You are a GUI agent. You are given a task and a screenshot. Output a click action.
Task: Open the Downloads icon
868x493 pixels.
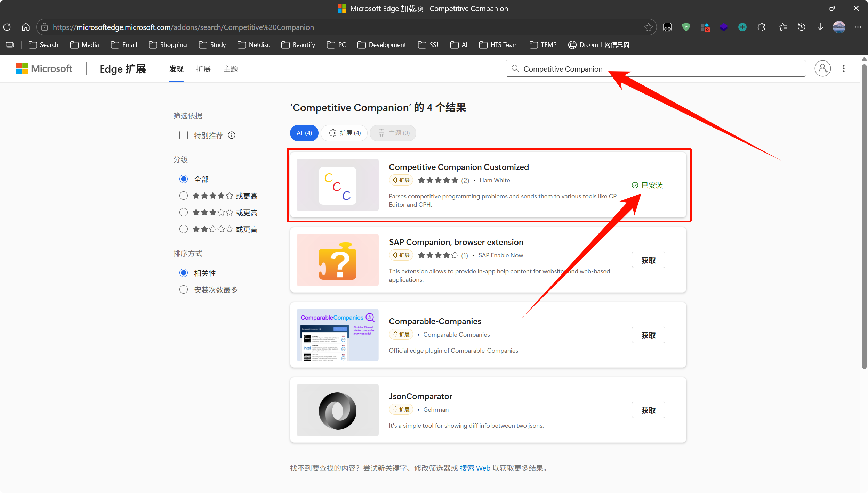pos(820,27)
